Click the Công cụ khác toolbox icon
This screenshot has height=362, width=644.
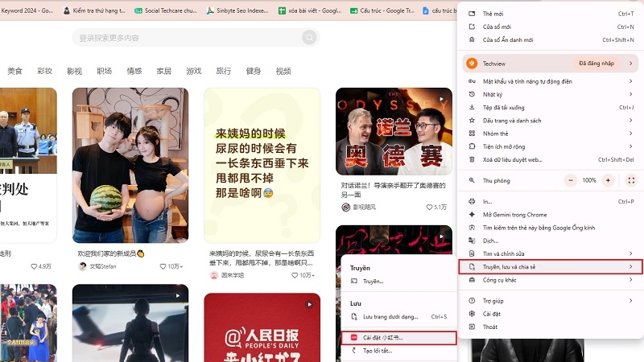tap(472, 280)
